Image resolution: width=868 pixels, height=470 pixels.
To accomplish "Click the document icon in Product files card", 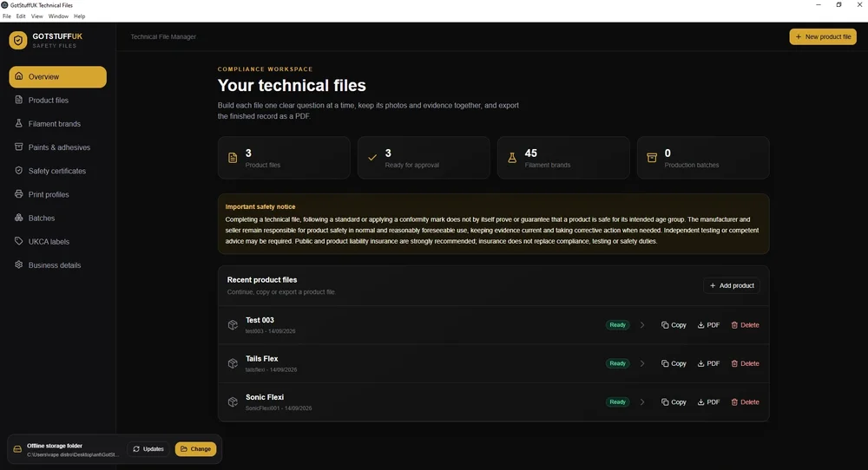I will pos(233,158).
